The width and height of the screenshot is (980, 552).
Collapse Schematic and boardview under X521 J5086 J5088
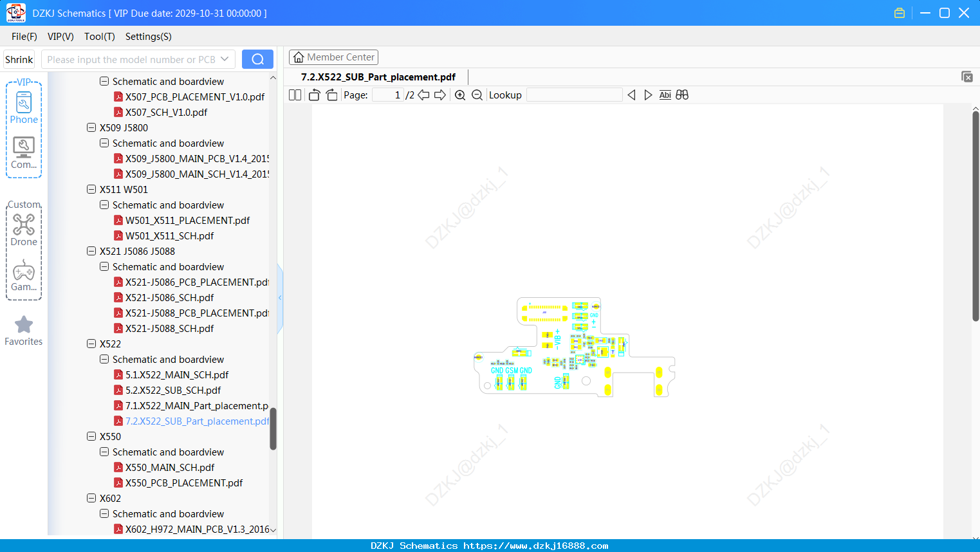(104, 266)
